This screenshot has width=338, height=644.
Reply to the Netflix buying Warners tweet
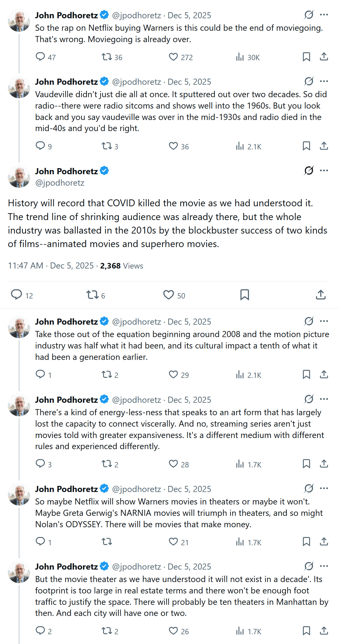click(x=40, y=57)
